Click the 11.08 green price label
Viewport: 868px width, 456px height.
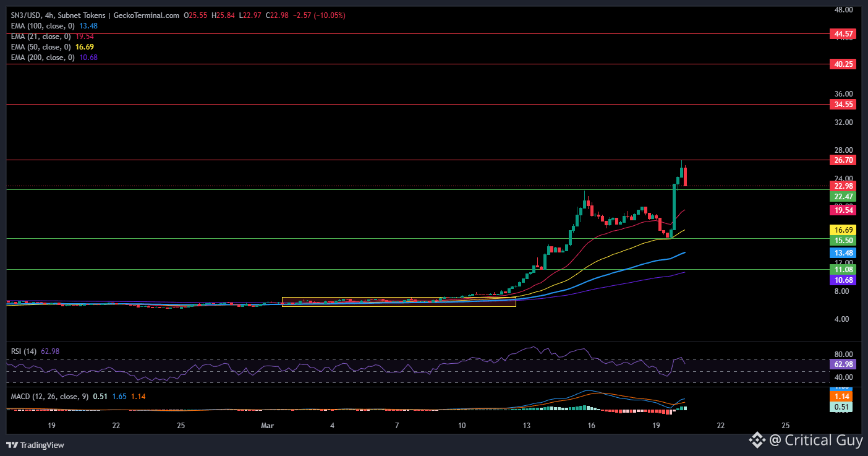pyautogui.click(x=844, y=270)
